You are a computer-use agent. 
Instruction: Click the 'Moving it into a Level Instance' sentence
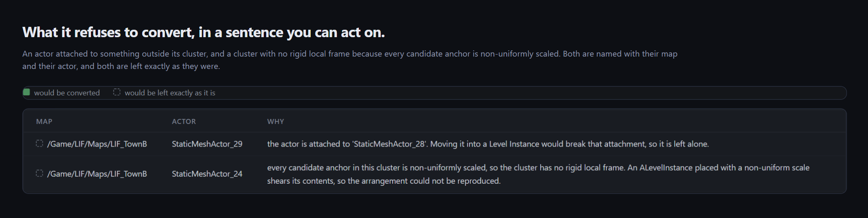(x=570, y=144)
